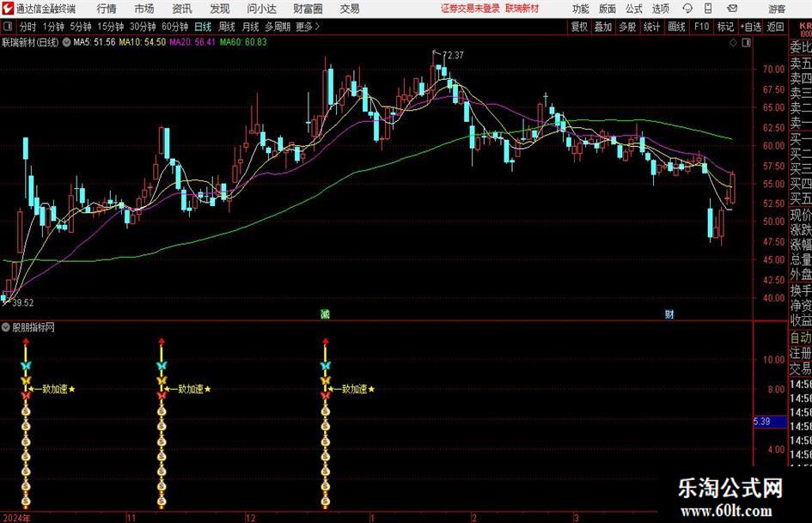Add stock with the +自选 button

tap(751, 27)
